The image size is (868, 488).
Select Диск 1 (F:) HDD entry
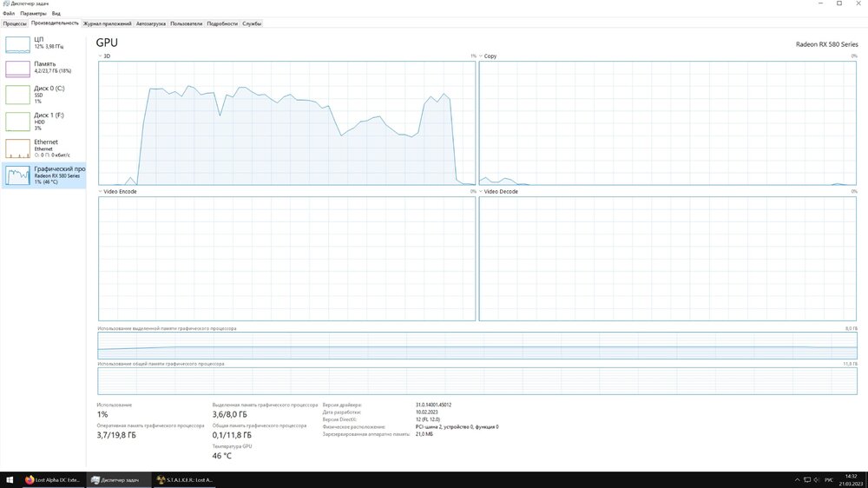43,121
